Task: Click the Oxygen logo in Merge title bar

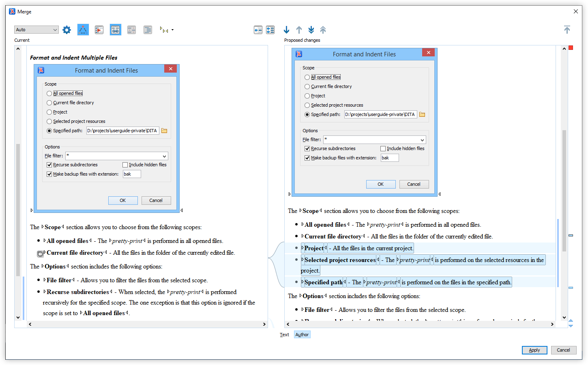Action: click(12, 11)
